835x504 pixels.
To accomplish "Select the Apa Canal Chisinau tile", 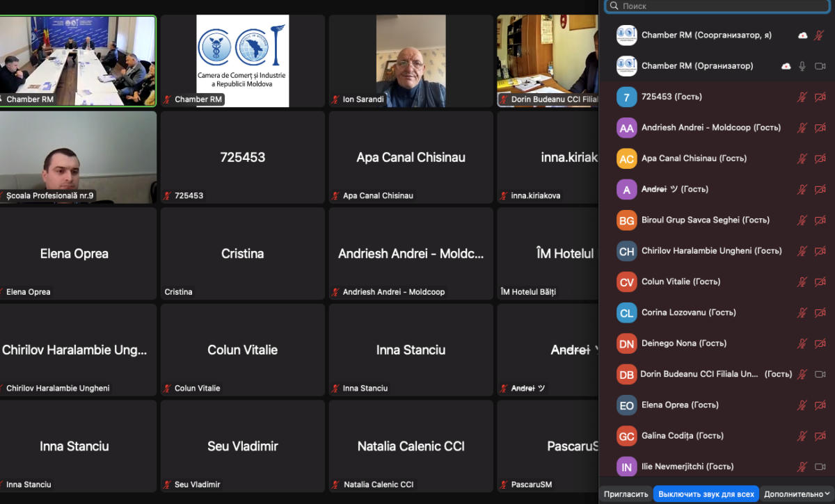I will pyautogui.click(x=411, y=157).
